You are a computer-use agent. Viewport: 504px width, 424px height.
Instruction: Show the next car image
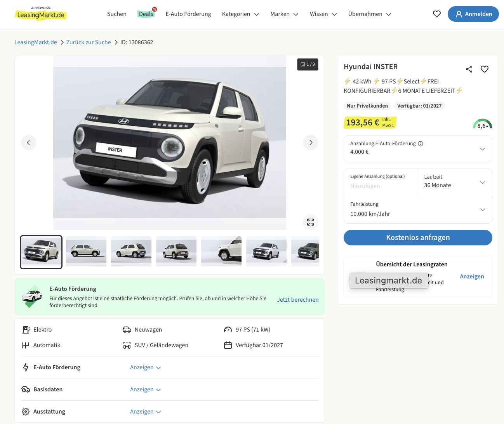coord(311,142)
